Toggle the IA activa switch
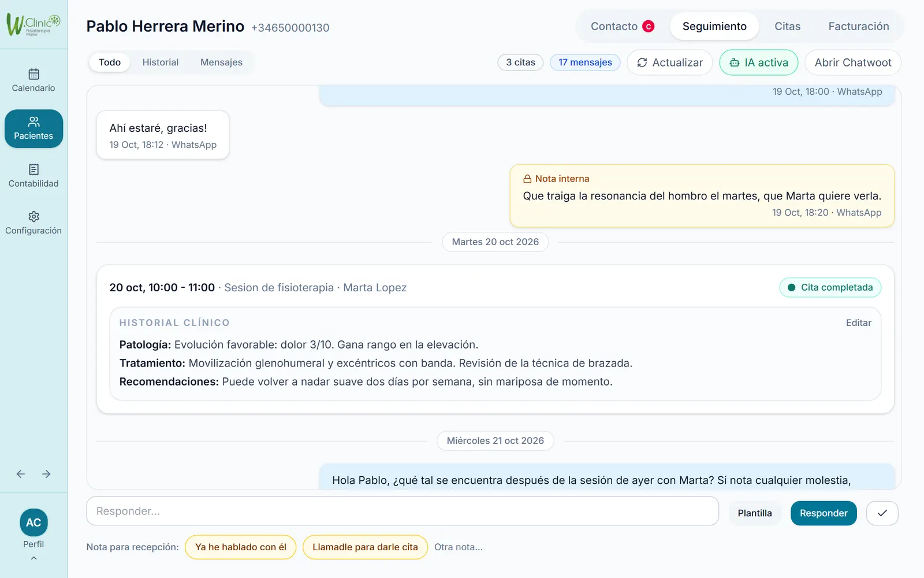This screenshot has width=924, height=578. pyautogui.click(x=758, y=62)
